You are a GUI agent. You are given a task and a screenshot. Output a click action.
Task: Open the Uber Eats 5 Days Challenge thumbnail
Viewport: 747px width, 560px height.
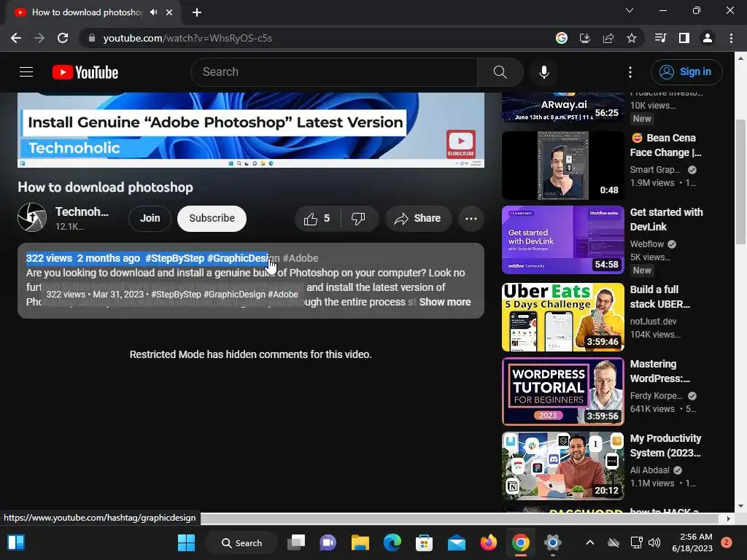tap(562, 317)
